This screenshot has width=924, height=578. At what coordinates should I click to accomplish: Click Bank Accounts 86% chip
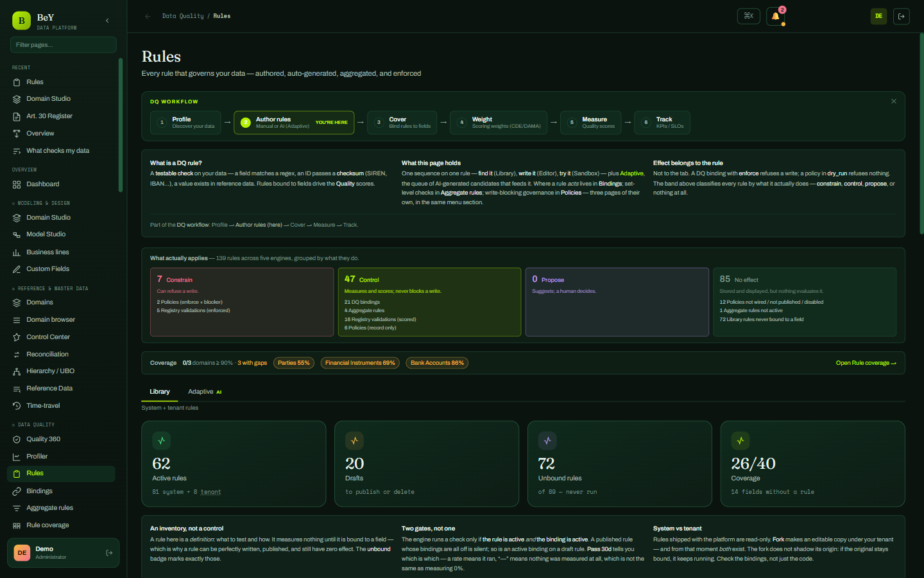coord(437,363)
